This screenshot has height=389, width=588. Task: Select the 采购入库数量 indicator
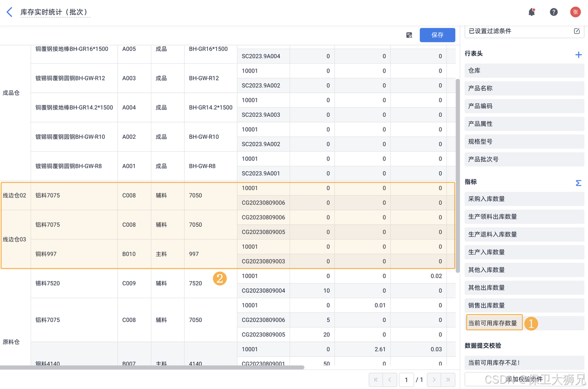tap(524, 199)
